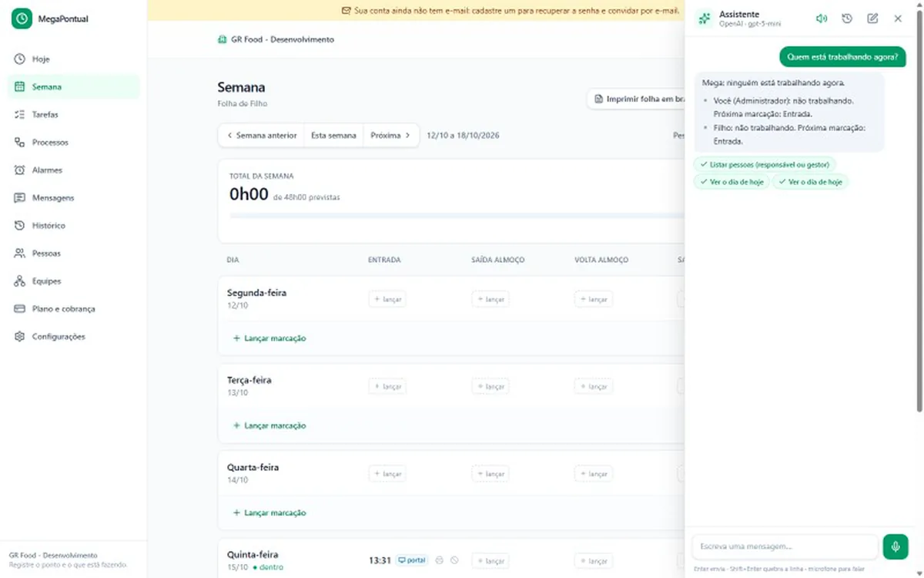Viewport: 924px width, 578px height.
Task: Click the cancel circle icon on Quinta-feira entry
Action: point(454,560)
